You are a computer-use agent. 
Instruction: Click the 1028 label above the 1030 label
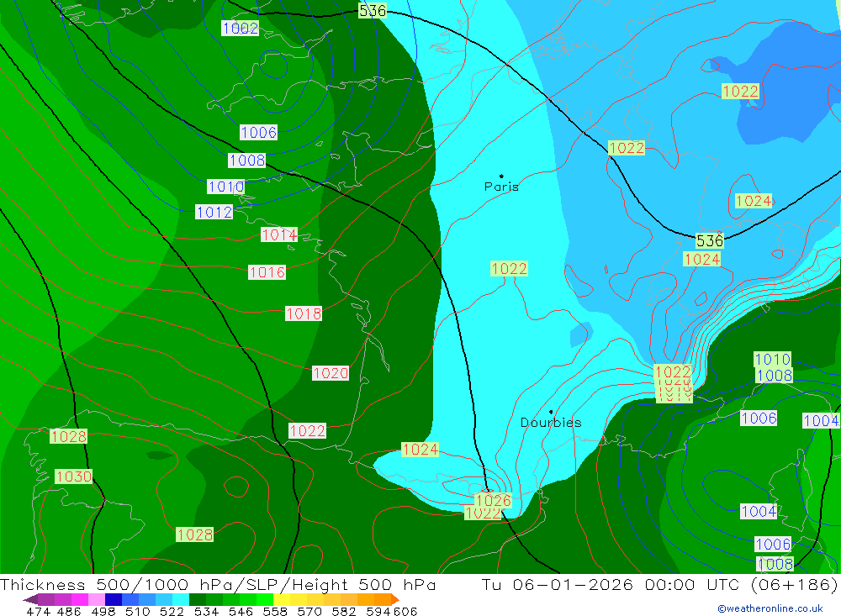pos(68,436)
